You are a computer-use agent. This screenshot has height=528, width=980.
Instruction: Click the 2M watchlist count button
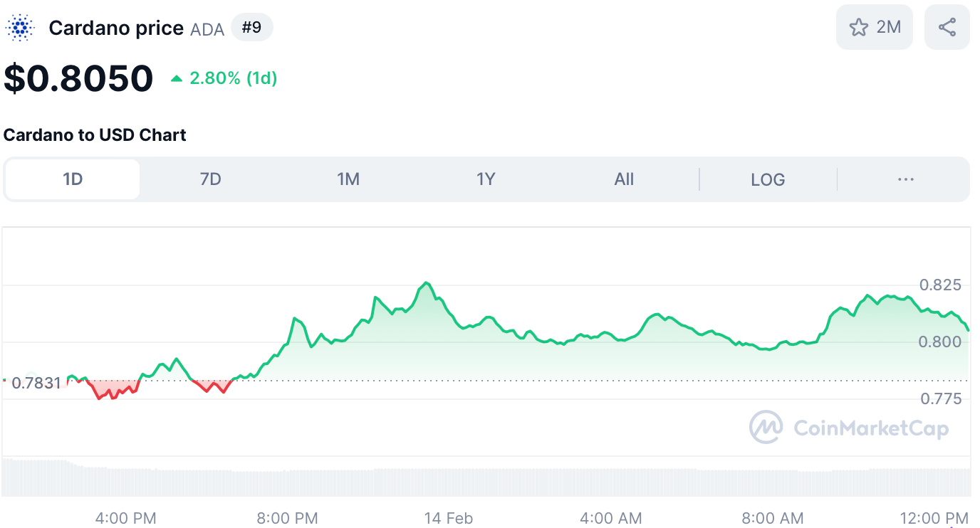pos(874,26)
